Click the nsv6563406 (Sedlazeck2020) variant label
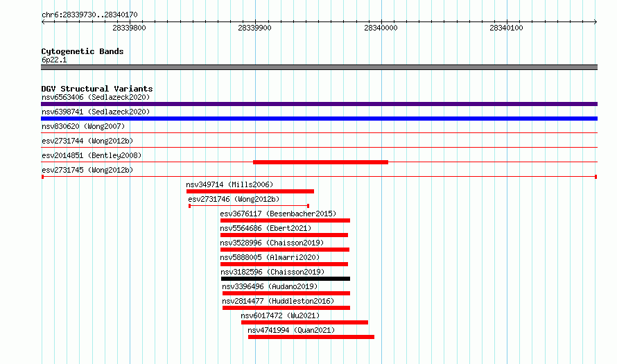The height and width of the screenshot is (364, 617). (96, 97)
